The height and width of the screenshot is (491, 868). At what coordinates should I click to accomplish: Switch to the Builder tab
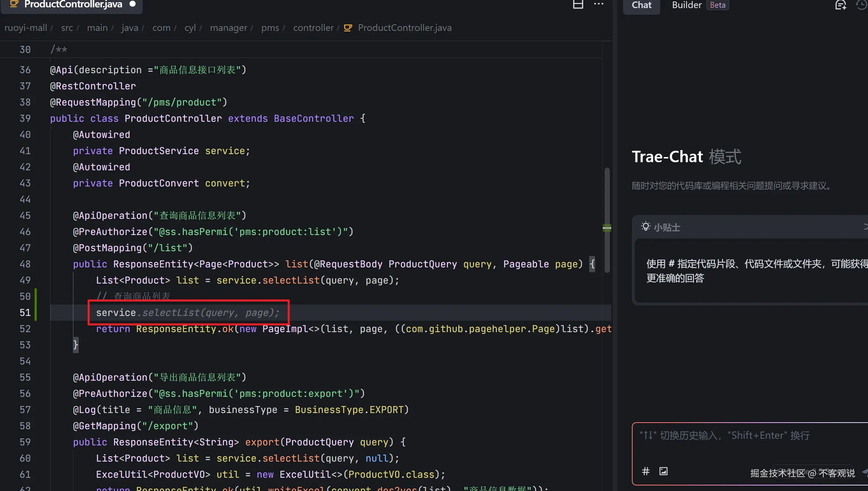pyautogui.click(x=687, y=5)
